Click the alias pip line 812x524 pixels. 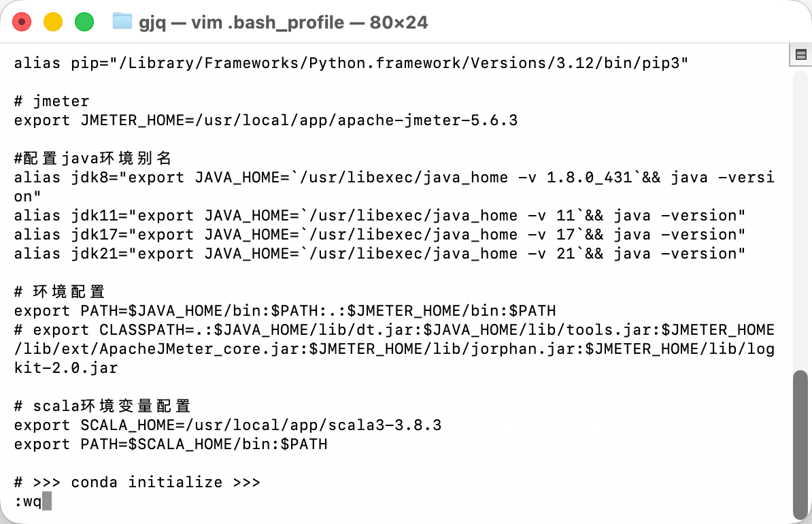pyautogui.click(x=351, y=63)
